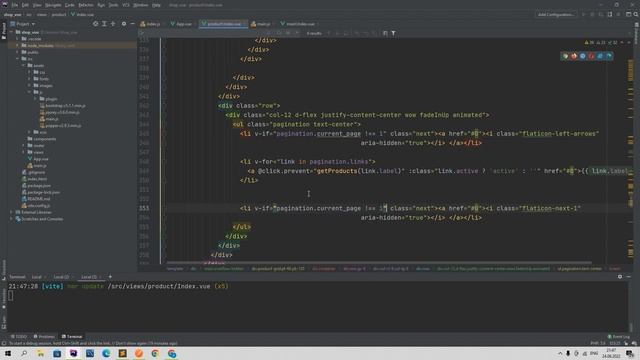Open page preview in Opera browser icon
640x360 pixels.
click(591, 56)
